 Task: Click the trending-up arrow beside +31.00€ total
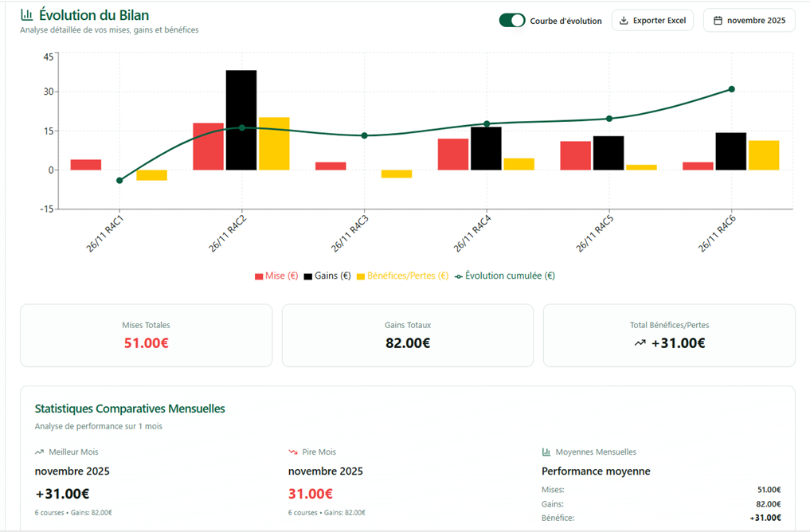point(640,343)
